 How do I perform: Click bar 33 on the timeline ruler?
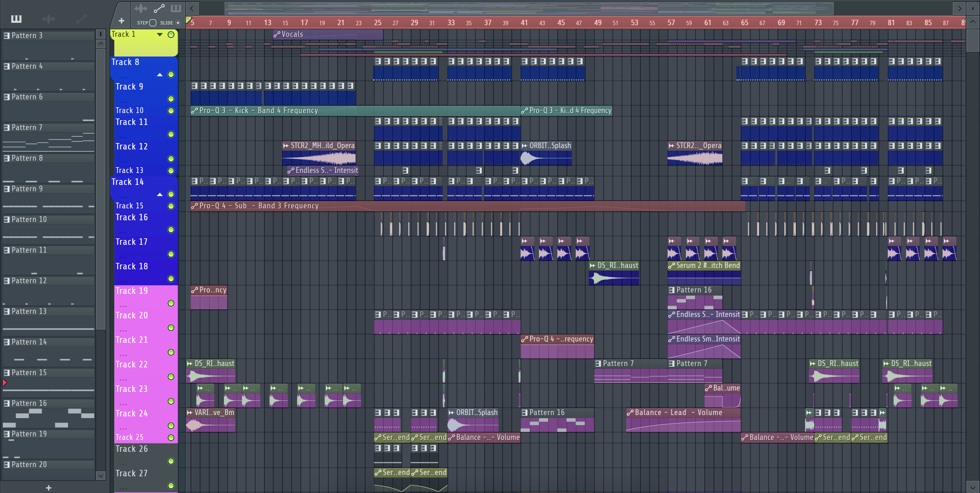(x=451, y=22)
